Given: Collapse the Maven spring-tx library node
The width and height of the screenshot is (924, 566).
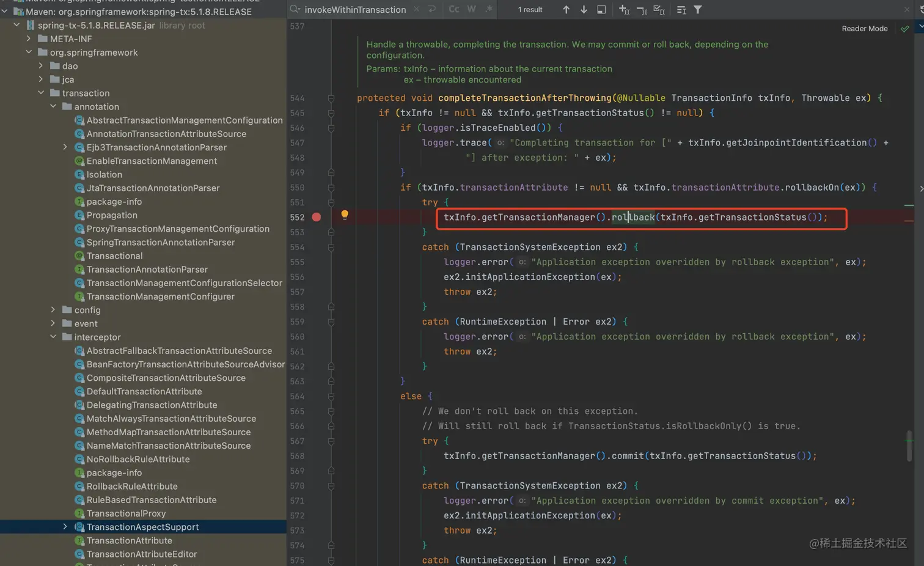Looking at the screenshot, I should coord(5,12).
